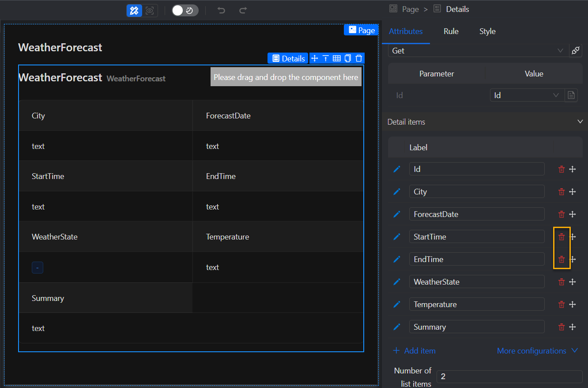The height and width of the screenshot is (388, 588).
Task: Open the Get dropdown
Action: pos(478,51)
